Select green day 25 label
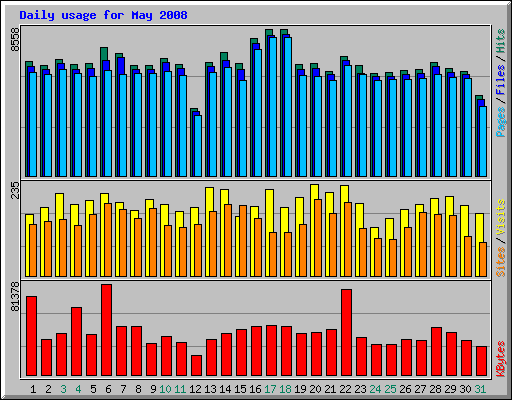This screenshot has height=400, width=512. (390, 389)
